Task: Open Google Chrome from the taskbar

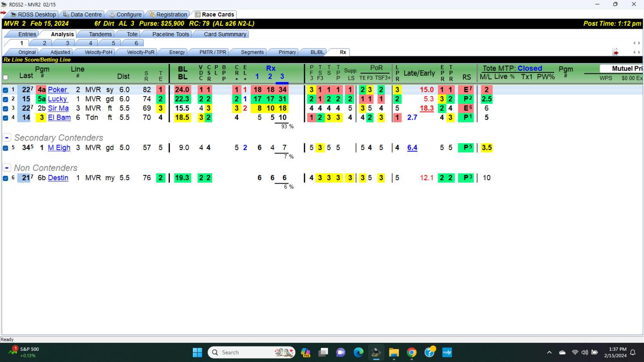Action: click(x=412, y=353)
